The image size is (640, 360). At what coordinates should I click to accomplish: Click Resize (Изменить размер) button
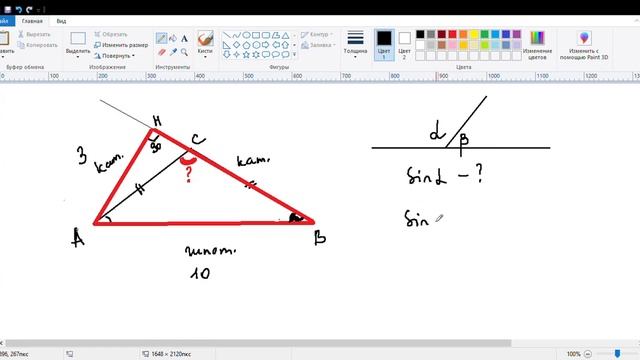(121, 45)
